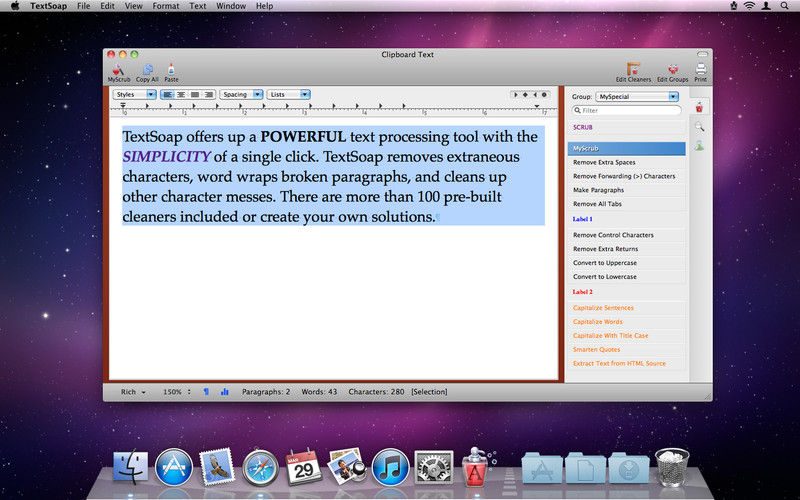Image resolution: width=800 pixels, height=500 pixels.
Task: Set align left text alignment
Action: coord(167,94)
